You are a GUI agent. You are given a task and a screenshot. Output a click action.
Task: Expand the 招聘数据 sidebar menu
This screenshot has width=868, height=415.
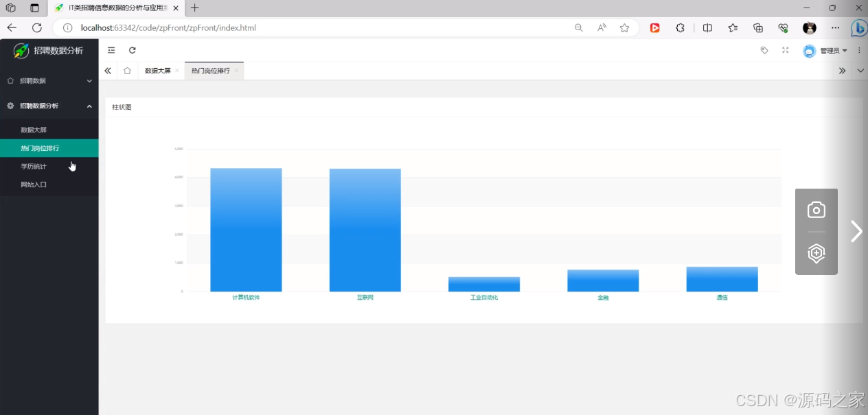[49, 81]
